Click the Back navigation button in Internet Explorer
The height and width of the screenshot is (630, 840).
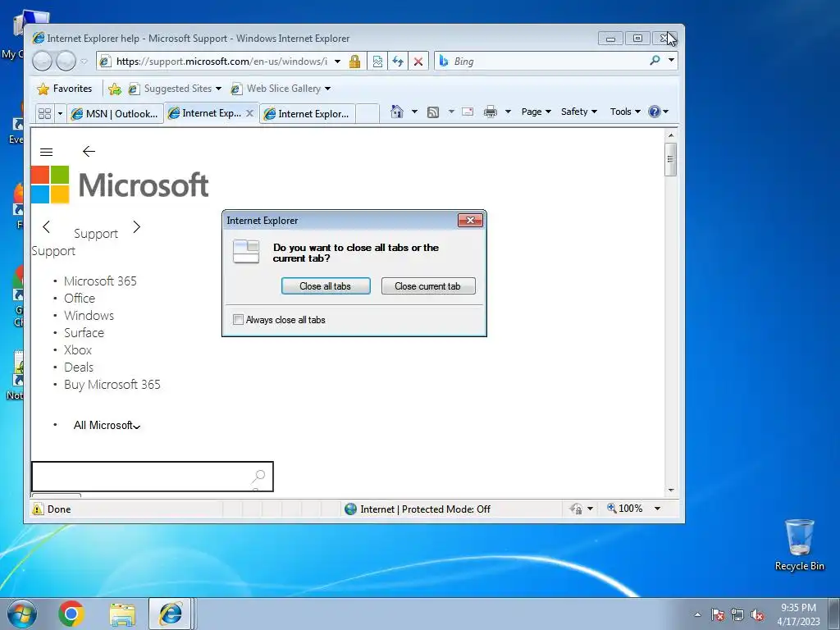coord(43,61)
